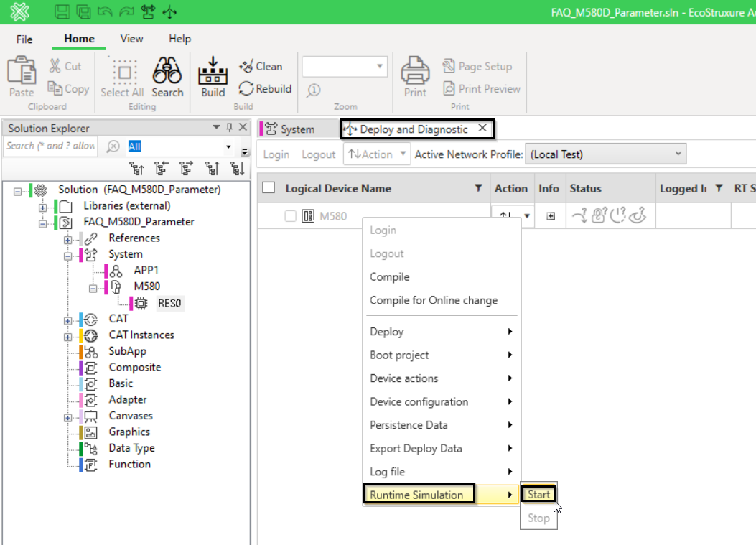Open the Deploy submenu
756x545 pixels.
[x=441, y=331]
